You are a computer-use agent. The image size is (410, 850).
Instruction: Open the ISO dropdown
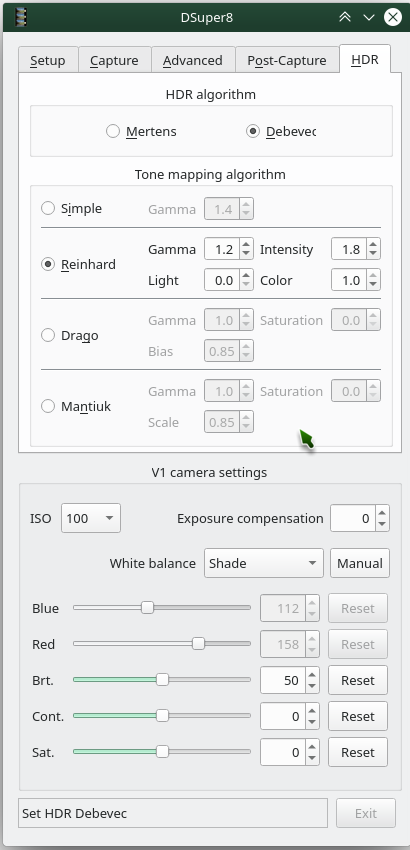point(91,518)
